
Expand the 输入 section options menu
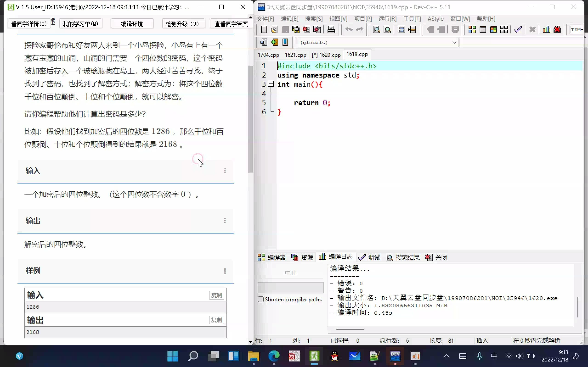click(x=225, y=171)
